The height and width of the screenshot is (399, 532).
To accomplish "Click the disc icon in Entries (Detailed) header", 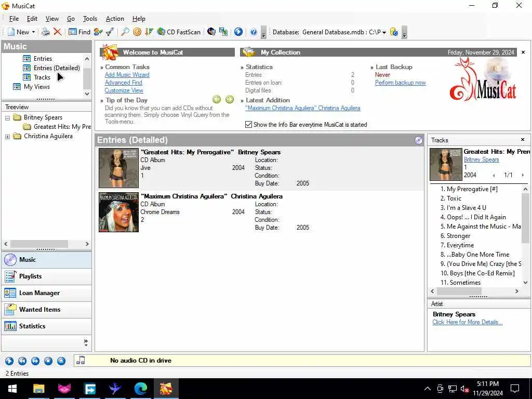I will (x=419, y=140).
